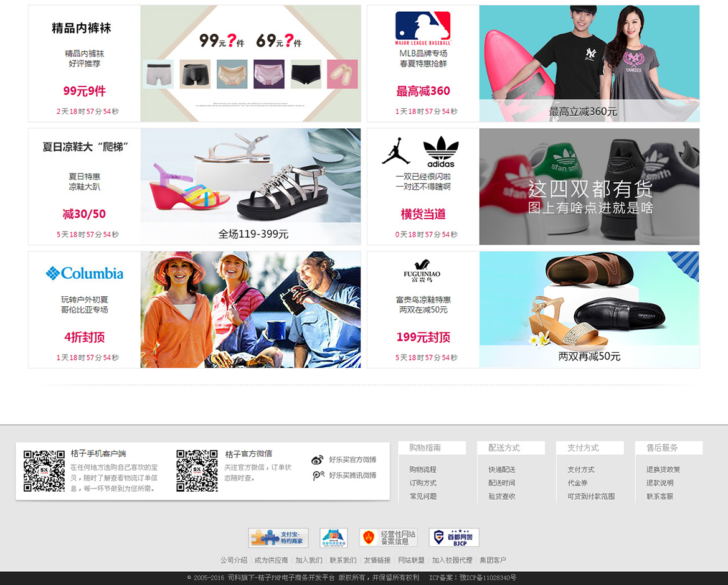
Task: Click the 富贵鸟凉鞋特惠 description text
Action: point(423,300)
